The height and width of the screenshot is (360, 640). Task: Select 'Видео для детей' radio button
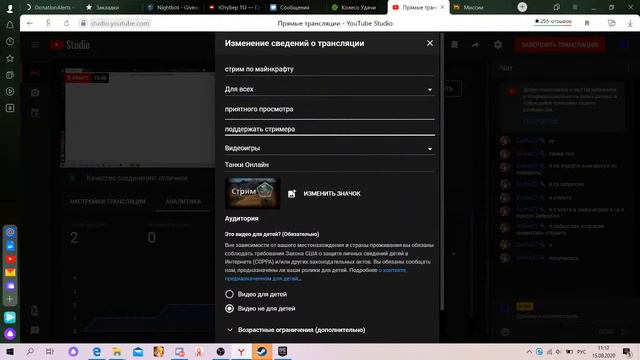pos(229,294)
